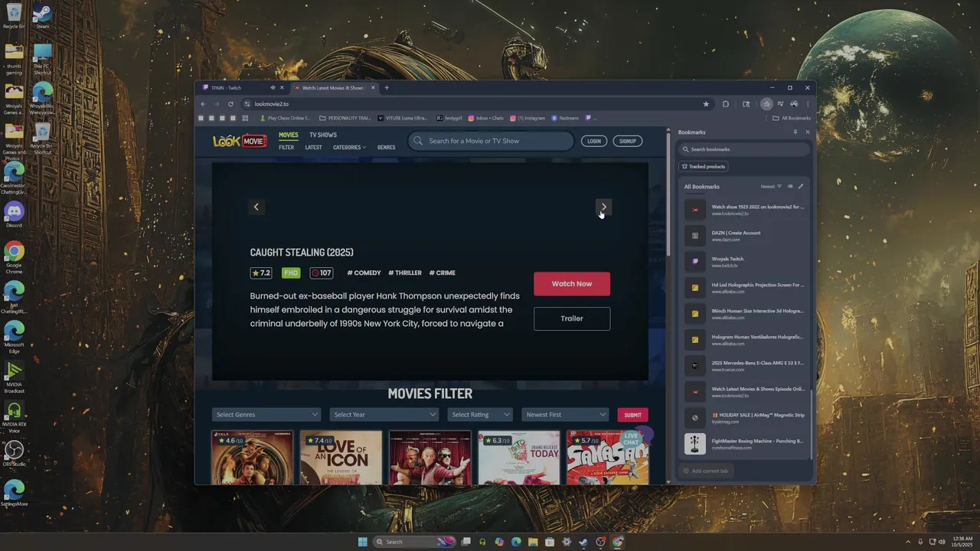Click the LookMovie logo
The height and width of the screenshot is (551, 980).
click(x=240, y=141)
